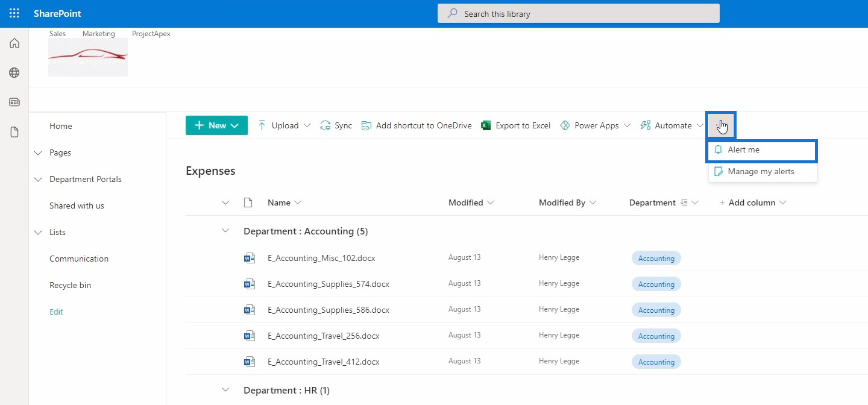Viewport: 868px width, 405px height.
Task: Click Henry Legge on Supplies_574 row
Action: 559,283
